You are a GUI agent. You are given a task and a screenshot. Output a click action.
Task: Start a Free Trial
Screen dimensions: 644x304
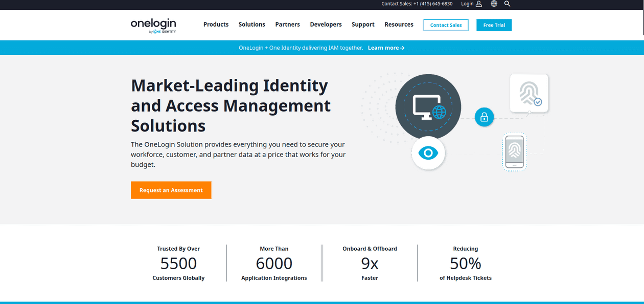pyautogui.click(x=494, y=25)
